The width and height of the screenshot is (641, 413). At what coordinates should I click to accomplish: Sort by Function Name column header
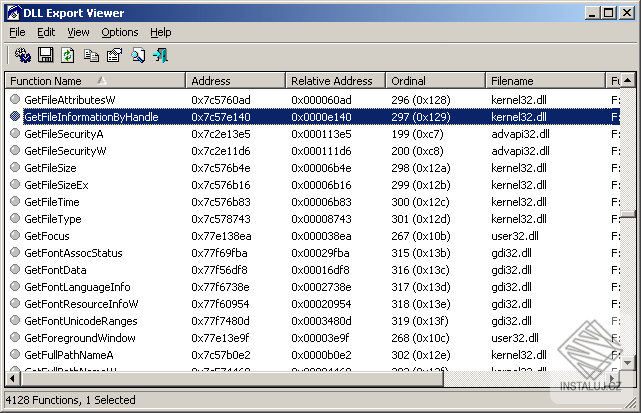click(95, 81)
